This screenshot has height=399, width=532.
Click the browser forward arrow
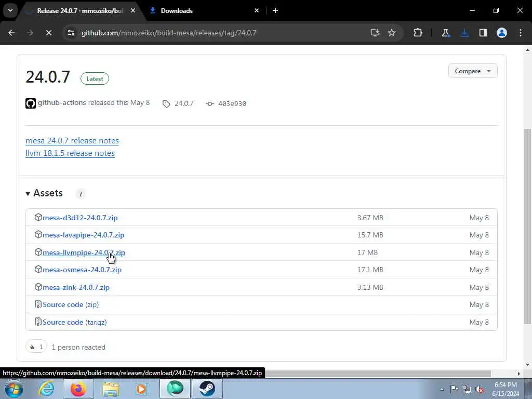pyautogui.click(x=30, y=33)
